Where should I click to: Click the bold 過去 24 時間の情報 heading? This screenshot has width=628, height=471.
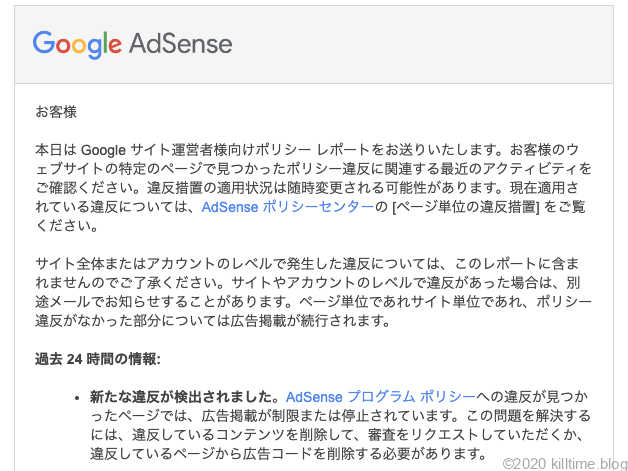[x=98, y=359]
